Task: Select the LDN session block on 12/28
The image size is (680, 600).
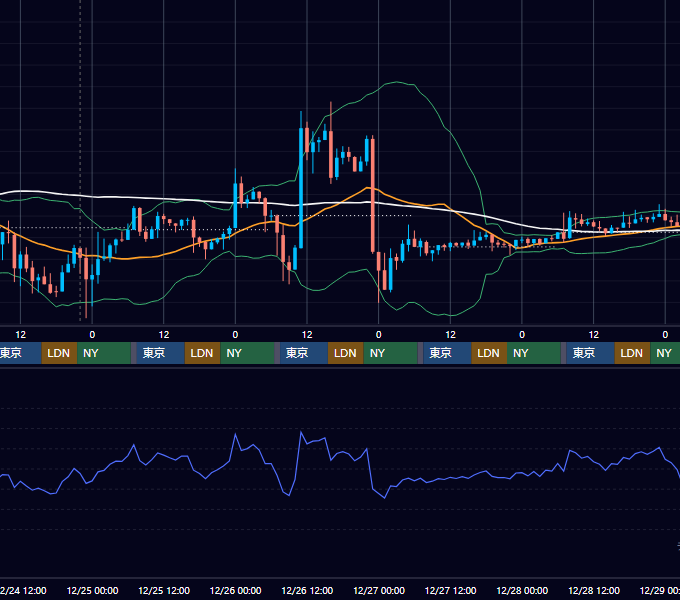Action: tap(632, 353)
